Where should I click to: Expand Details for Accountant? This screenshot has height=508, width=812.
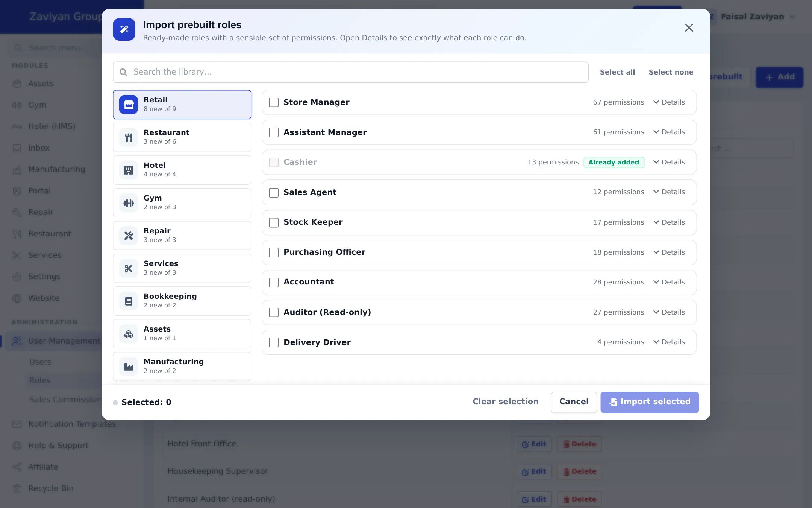[669, 282]
